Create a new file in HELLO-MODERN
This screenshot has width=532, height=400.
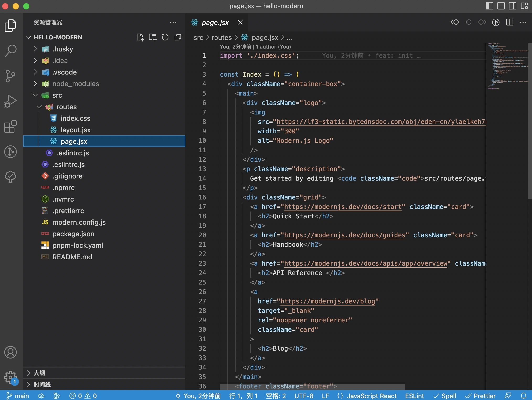140,37
